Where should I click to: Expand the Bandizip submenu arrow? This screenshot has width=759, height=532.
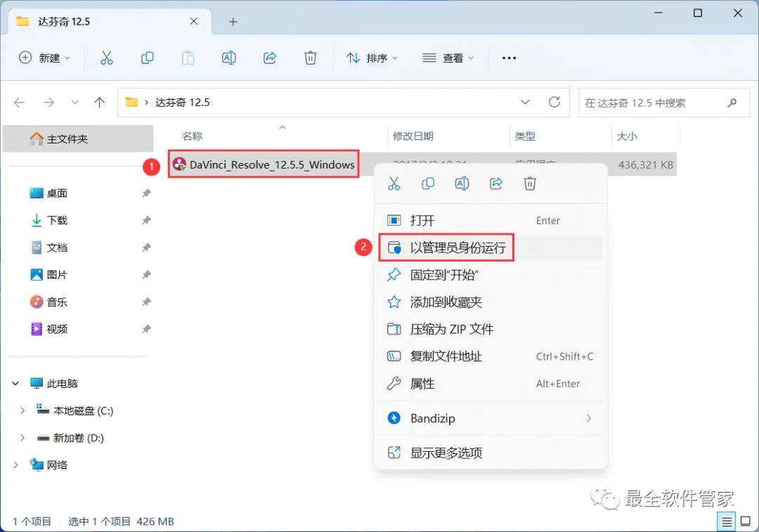pos(589,418)
